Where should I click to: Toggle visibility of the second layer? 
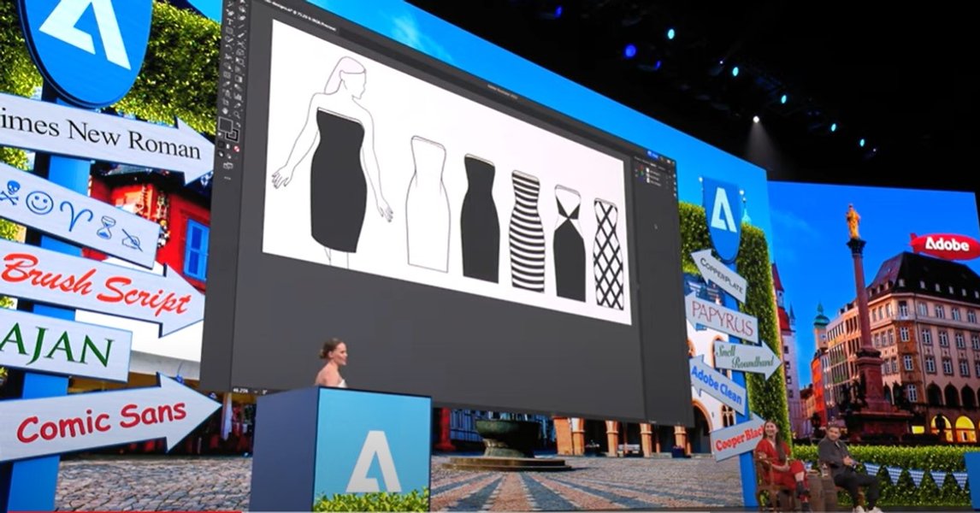tap(637, 174)
